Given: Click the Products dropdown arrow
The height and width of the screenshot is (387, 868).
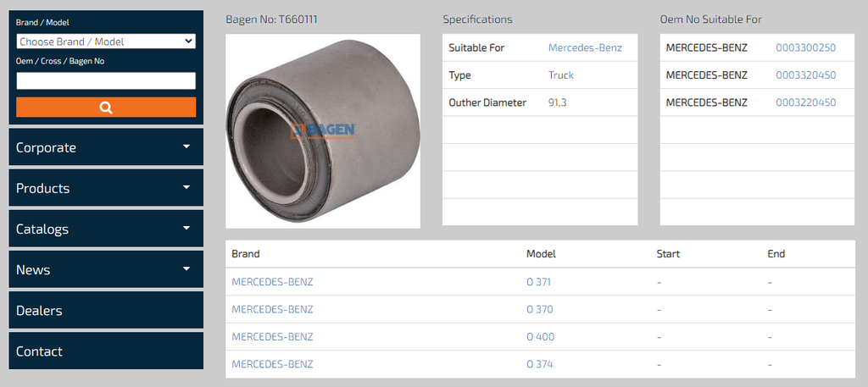Looking at the screenshot, I should coord(186,187).
